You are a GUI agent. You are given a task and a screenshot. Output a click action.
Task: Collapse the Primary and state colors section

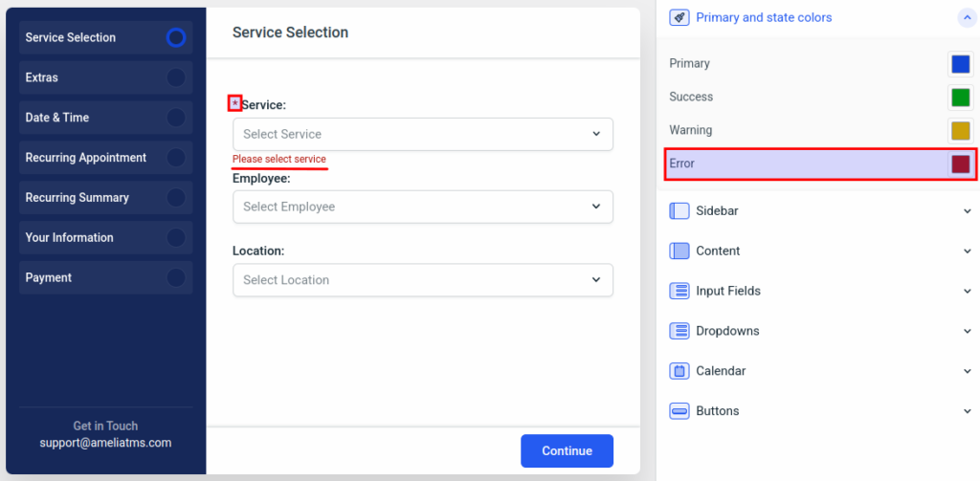point(967,18)
